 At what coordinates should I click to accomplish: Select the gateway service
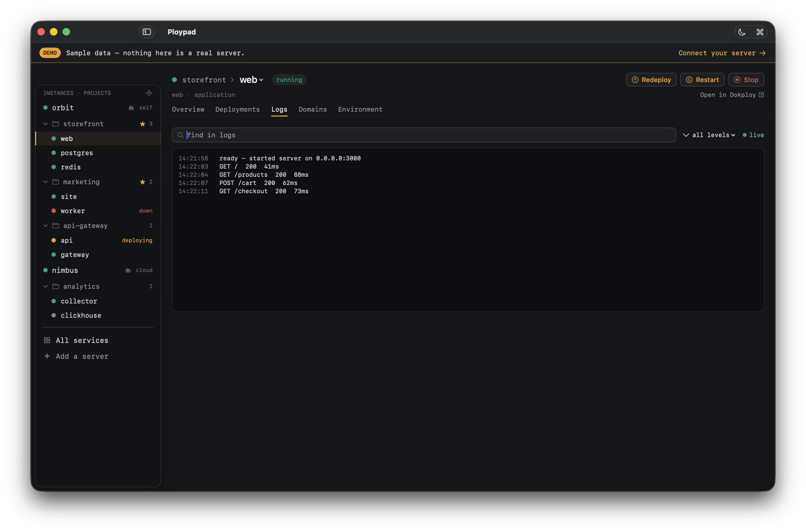pos(98,255)
